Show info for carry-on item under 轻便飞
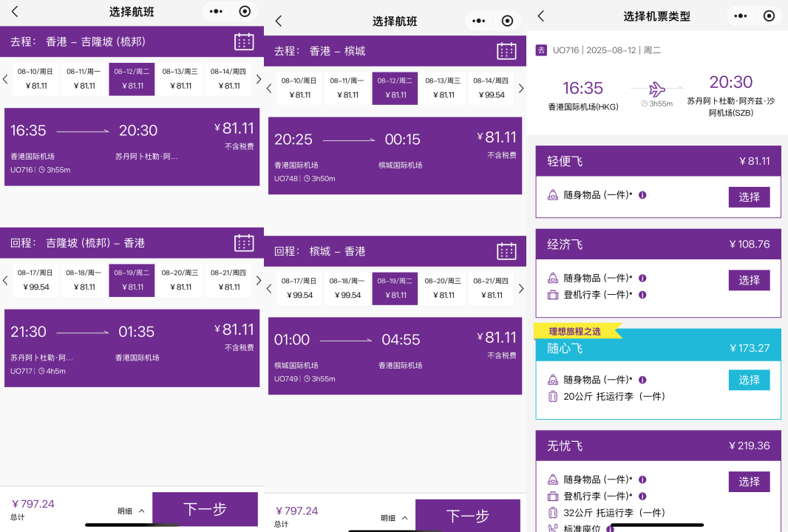This screenshot has width=788, height=532. [x=642, y=195]
